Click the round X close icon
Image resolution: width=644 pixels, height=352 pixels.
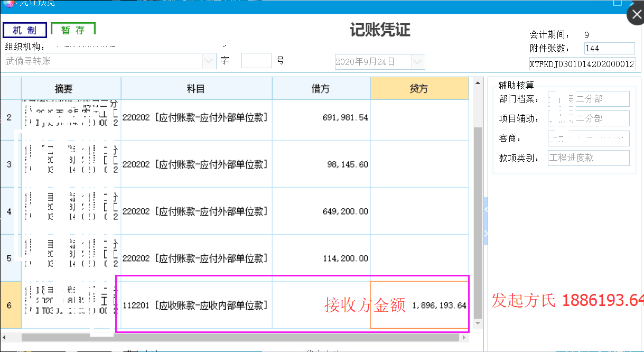636,15
